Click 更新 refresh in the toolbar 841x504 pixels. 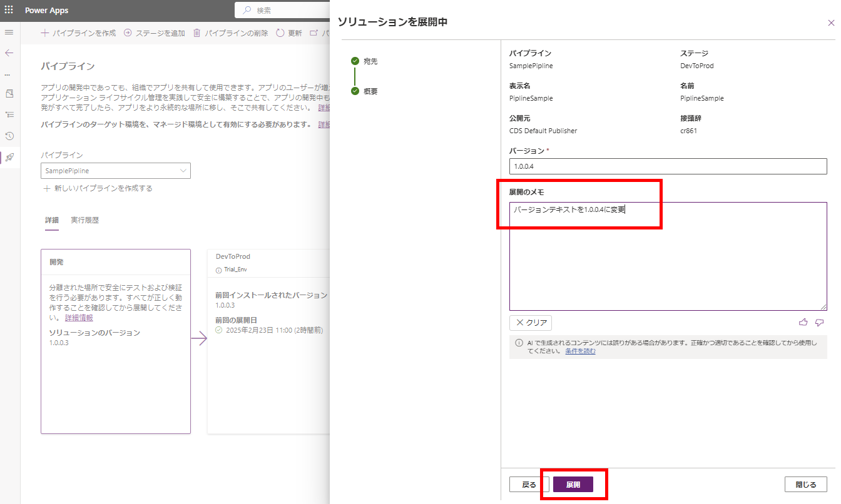coord(288,33)
